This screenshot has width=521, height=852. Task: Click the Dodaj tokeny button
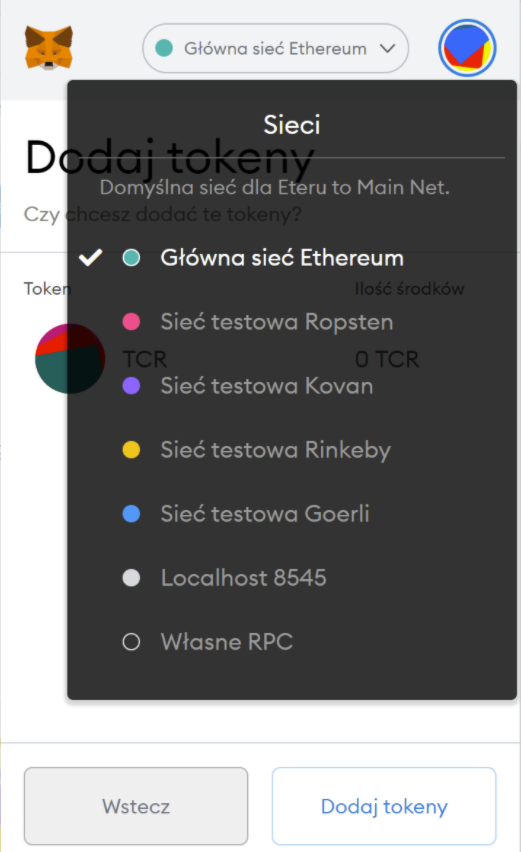(x=384, y=806)
